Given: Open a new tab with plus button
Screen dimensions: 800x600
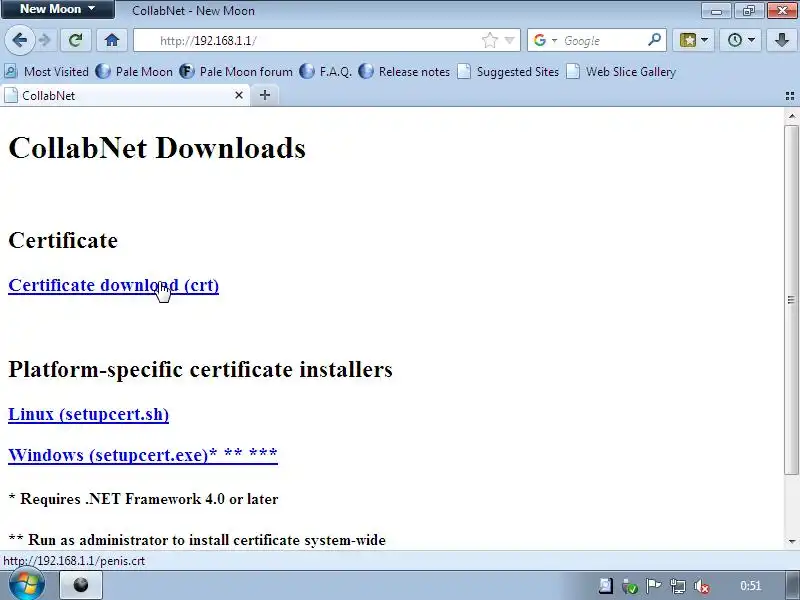Looking at the screenshot, I should 264,95.
